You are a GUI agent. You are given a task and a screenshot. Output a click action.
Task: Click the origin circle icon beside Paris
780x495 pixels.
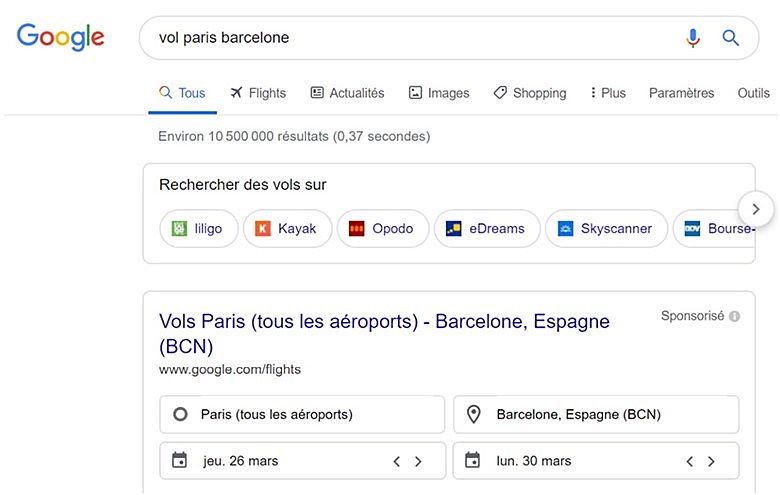coord(180,414)
